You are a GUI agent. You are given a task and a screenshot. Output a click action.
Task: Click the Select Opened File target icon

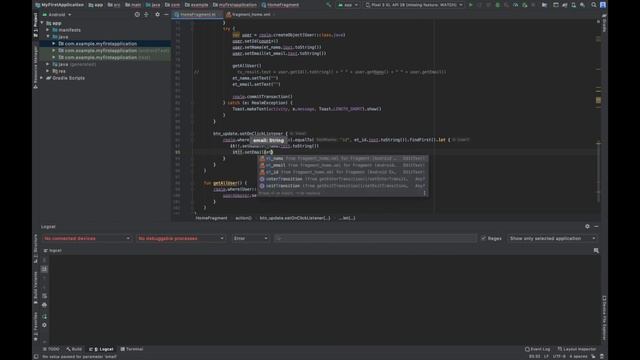click(x=137, y=14)
